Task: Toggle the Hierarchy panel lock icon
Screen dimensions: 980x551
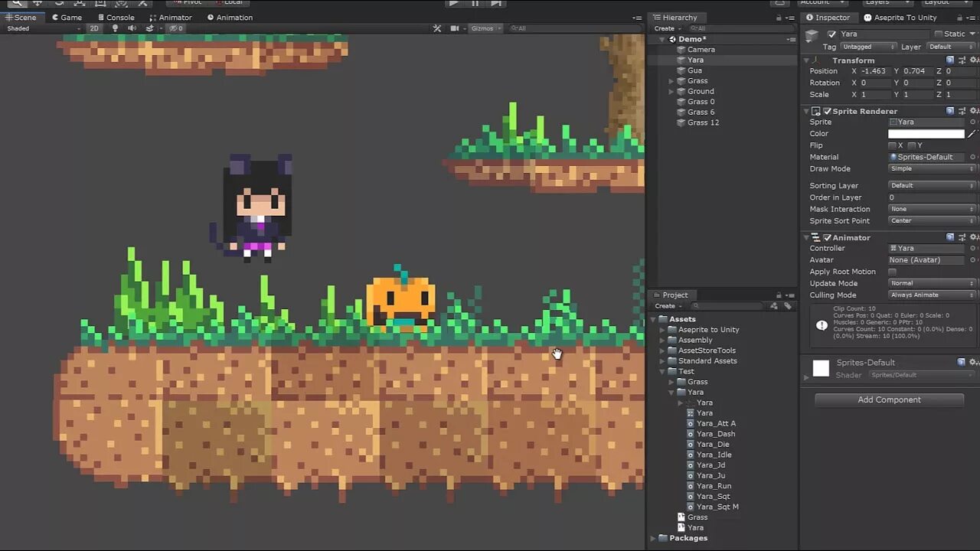Action: tap(779, 18)
